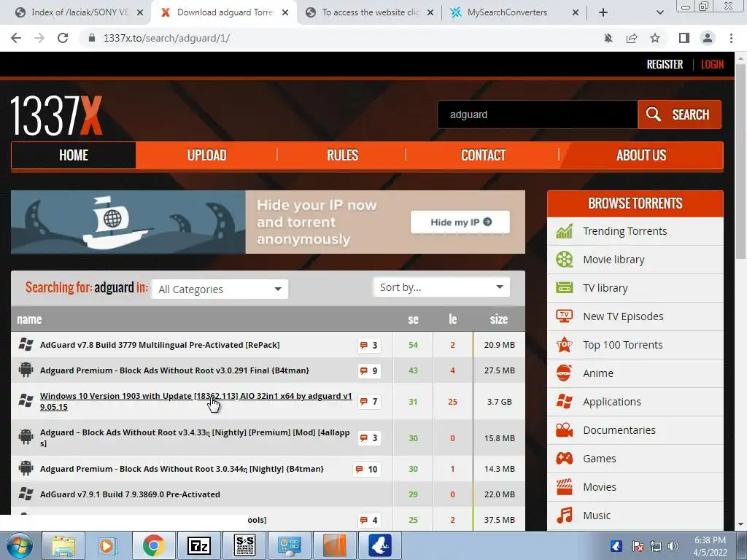Open comments bubble showing 9 for Adguard v3.0.291

pyautogui.click(x=369, y=371)
